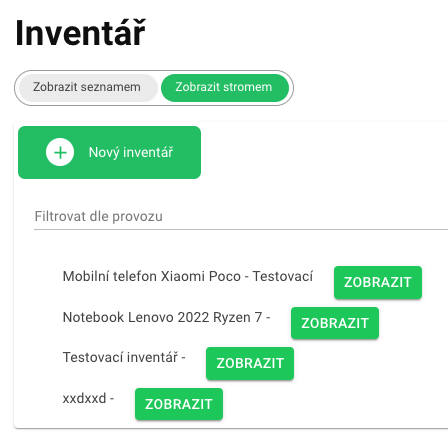Click the rounded outline of the view switcher
The height and width of the screenshot is (448, 448).
154,72
